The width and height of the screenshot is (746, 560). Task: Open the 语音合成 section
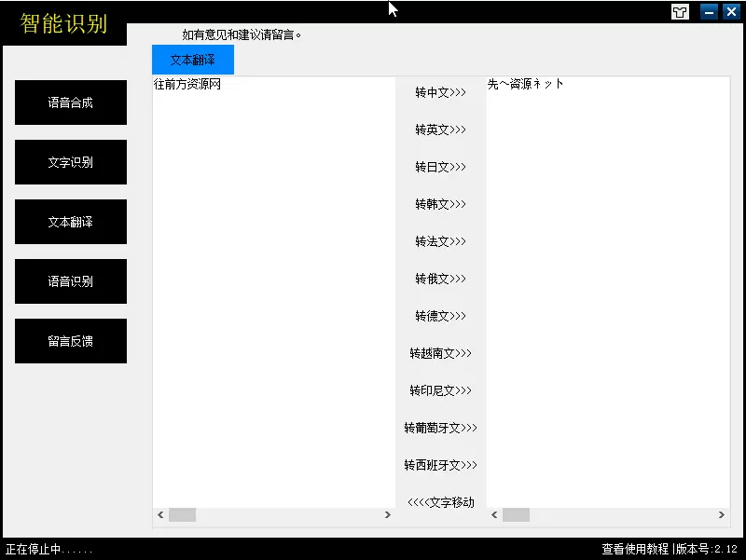pos(71,102)
